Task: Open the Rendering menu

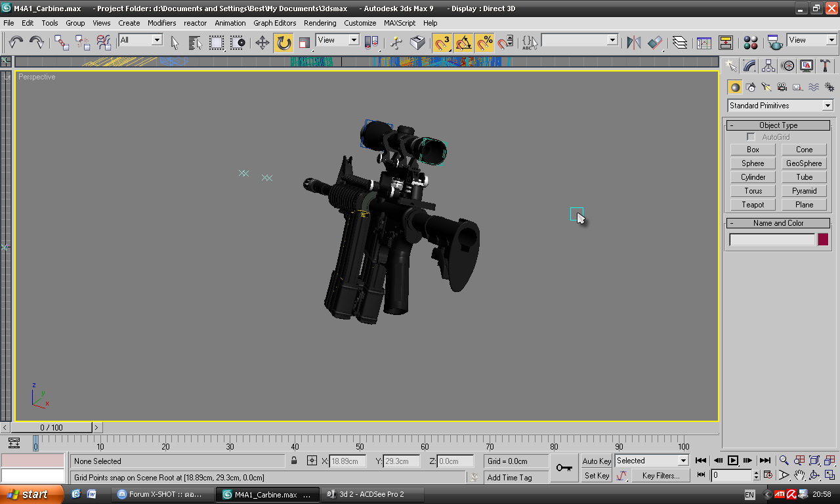Action: pos(320,23)
